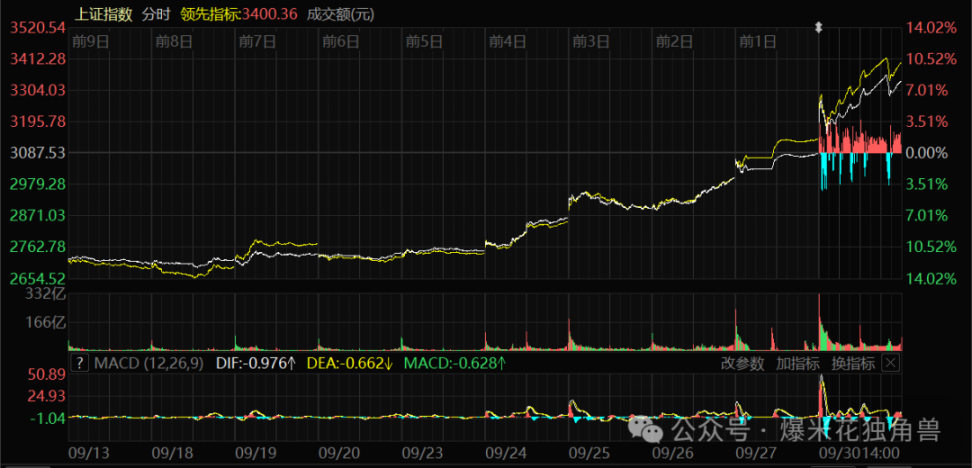Toggle the 成交额(元) turnover label
This screenshot has width=972, height=468.
(x=343, y=14)
